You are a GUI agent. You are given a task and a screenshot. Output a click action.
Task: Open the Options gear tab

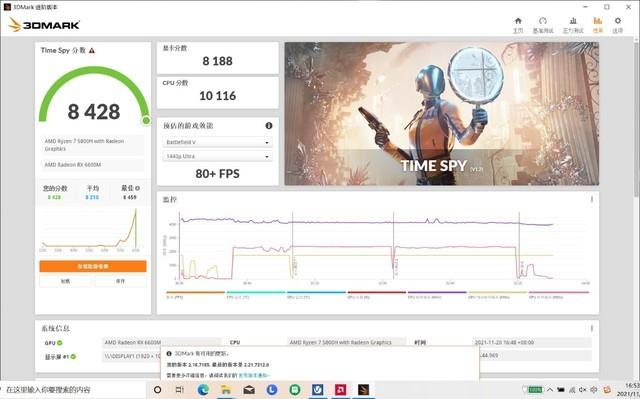pyautogui.click(x=618, y=25)
